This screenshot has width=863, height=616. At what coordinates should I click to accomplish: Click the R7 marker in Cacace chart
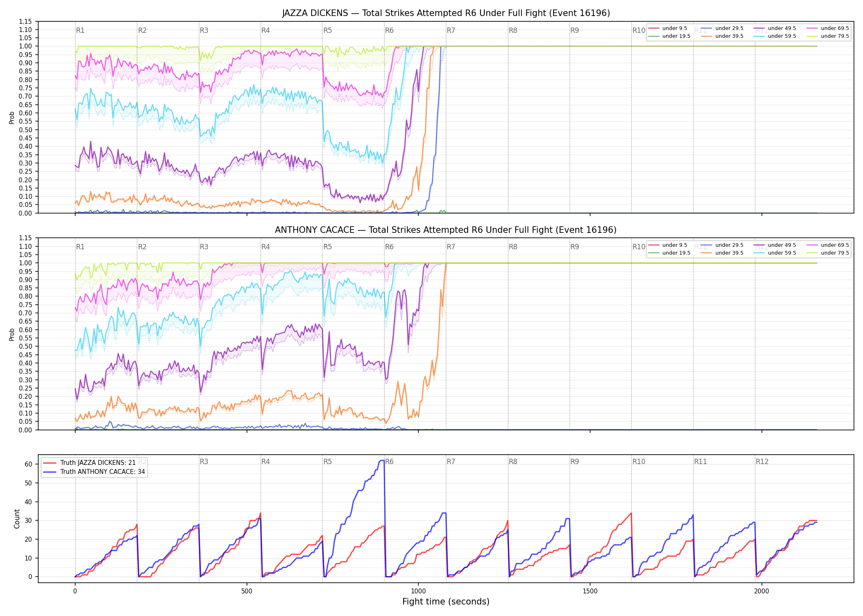point(451,247)
